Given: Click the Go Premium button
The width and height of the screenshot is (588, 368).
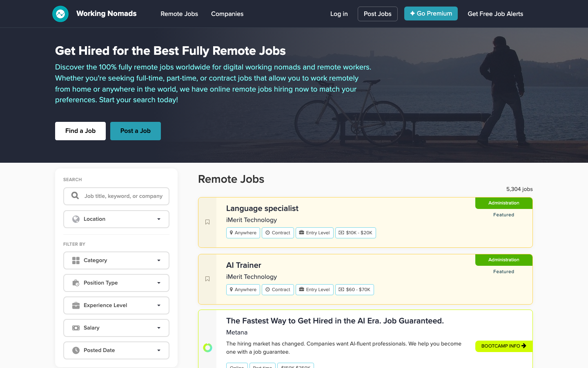Looking at the screenshot, I should click(431, 13).
